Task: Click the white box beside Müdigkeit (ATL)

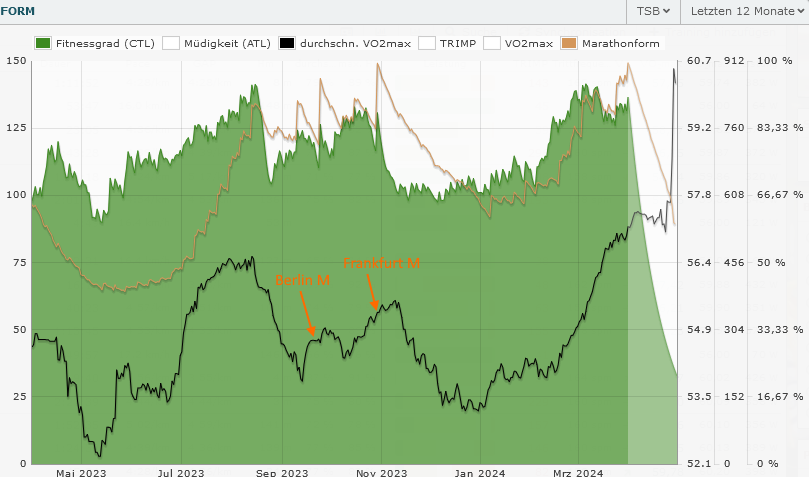Action: click(x=171, y=44)
